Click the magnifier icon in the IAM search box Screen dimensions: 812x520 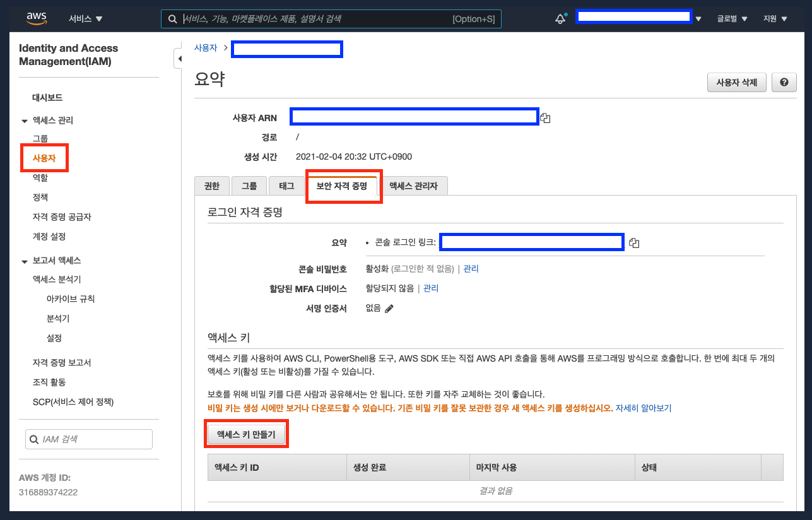(33, 439)
